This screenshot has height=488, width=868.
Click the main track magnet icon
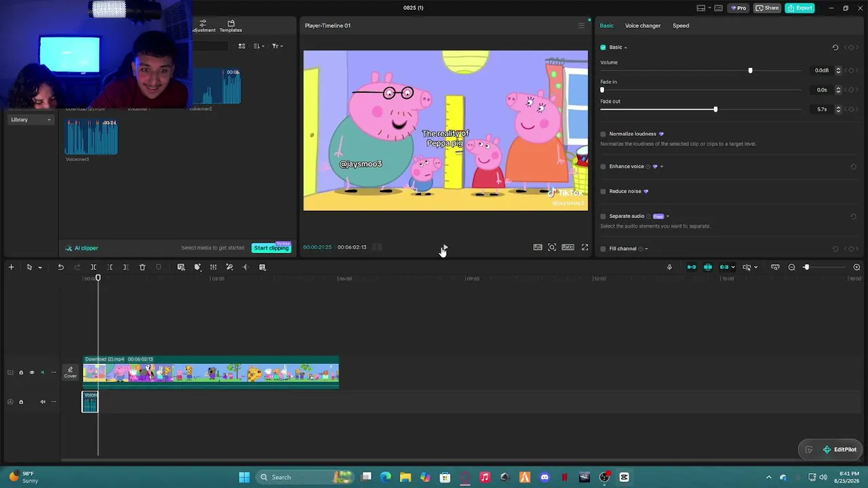pos(692,267)
